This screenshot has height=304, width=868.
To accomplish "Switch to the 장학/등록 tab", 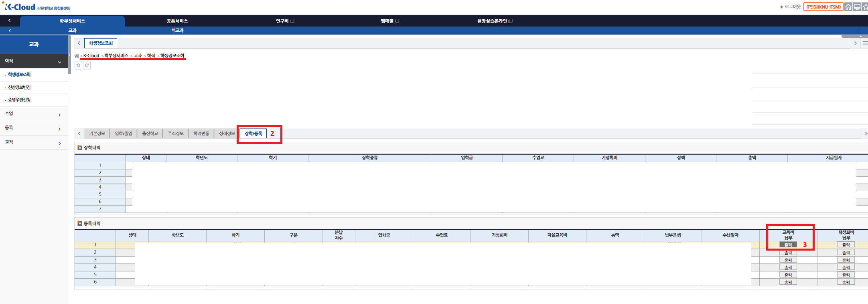I will (253, 133).
